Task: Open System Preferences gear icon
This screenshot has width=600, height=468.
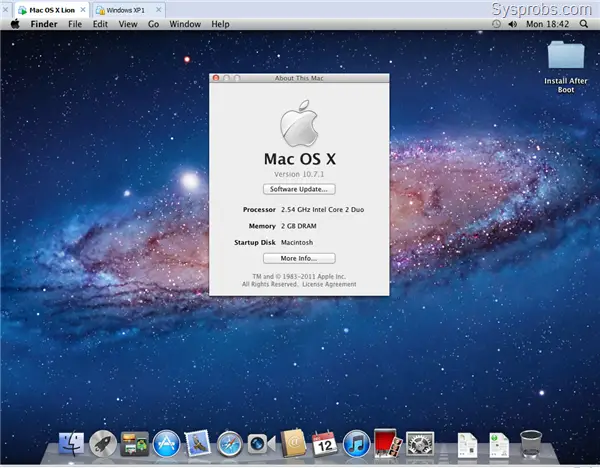Action: 420,444
